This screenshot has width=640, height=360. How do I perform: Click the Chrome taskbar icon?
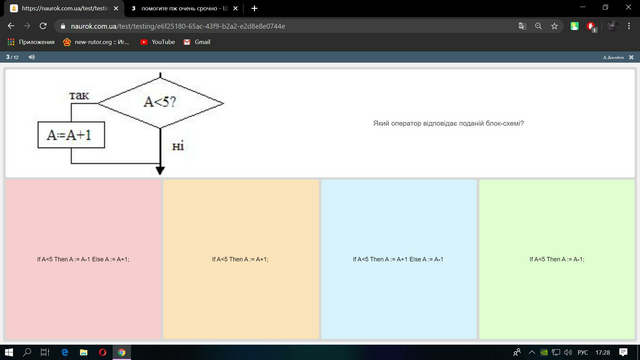[122, 352]
